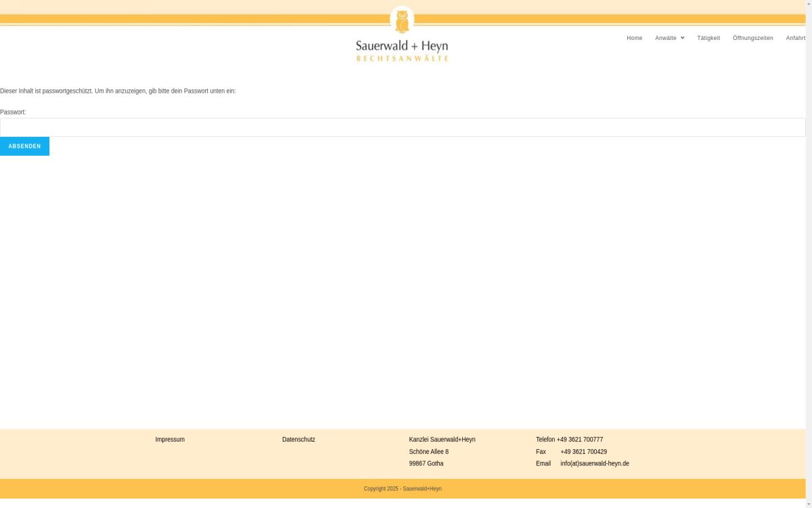Click the fax number +49 3621 700429

pyautogui.click(x=583, y=452)
